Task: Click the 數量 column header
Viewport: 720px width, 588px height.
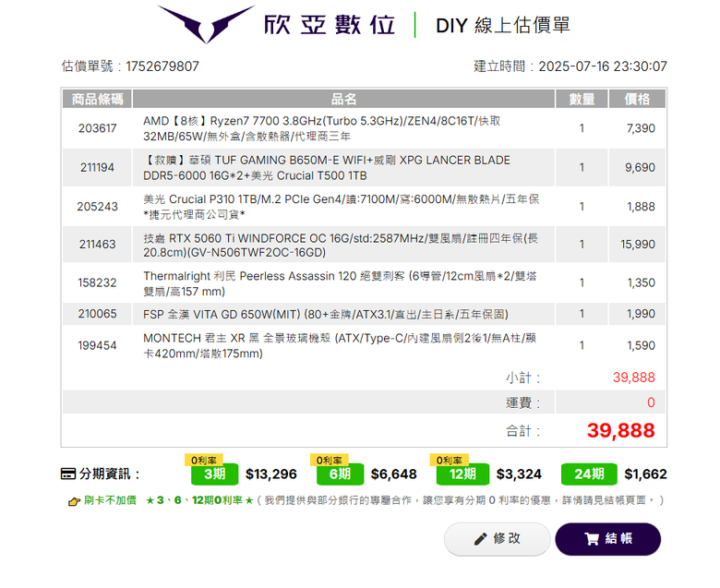Action: [x=582, y=99]
